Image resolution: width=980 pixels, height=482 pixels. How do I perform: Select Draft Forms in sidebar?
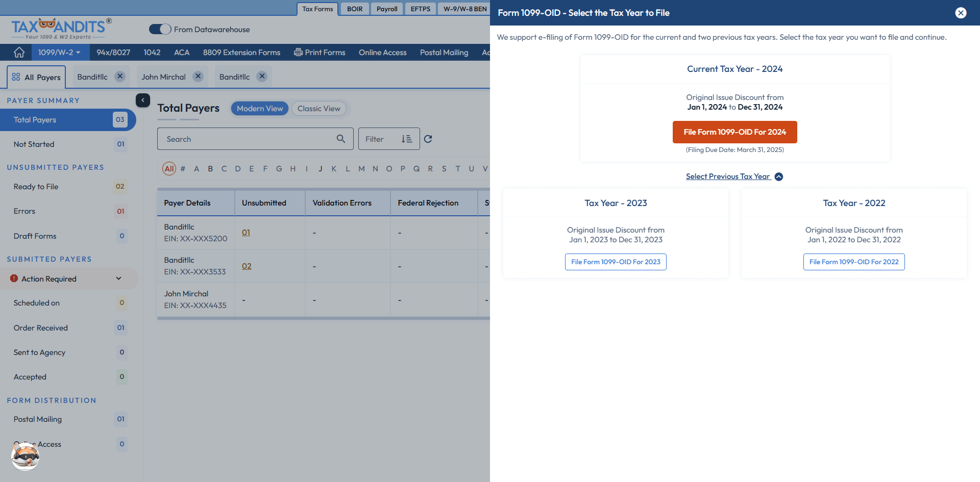pos(68,236)
